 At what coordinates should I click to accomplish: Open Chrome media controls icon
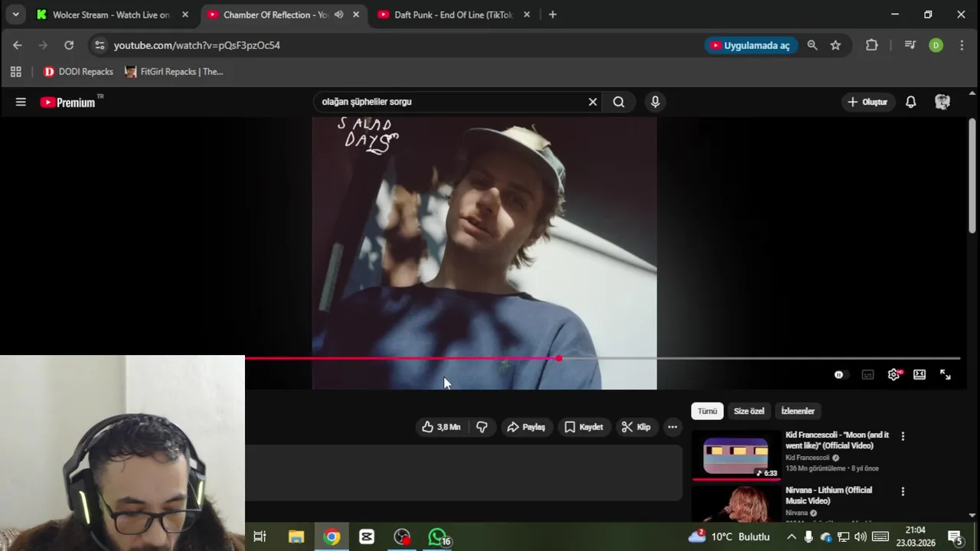click(910, 45)
